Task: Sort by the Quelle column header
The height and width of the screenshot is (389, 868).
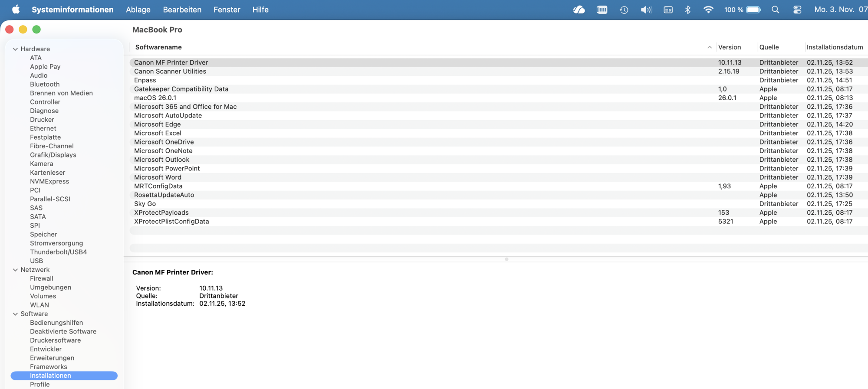Action: click(x=769, y=47)
